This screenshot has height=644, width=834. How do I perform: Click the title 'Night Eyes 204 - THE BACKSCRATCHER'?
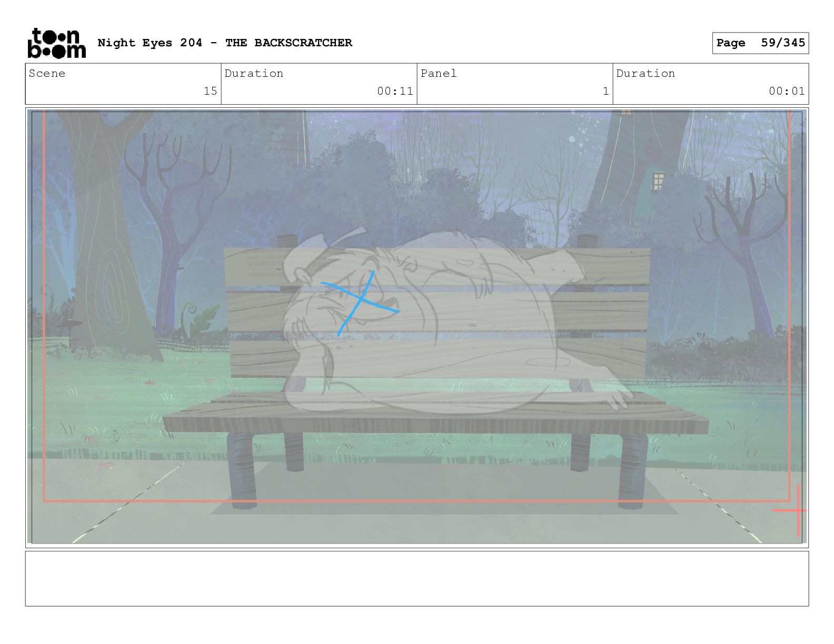click(x=225, y=43)
